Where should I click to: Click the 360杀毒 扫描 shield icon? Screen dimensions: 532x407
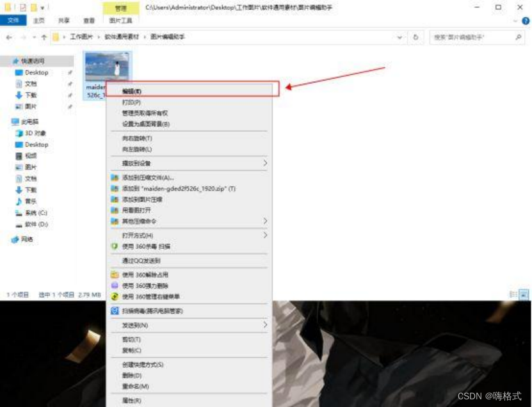tap(115, 246)
